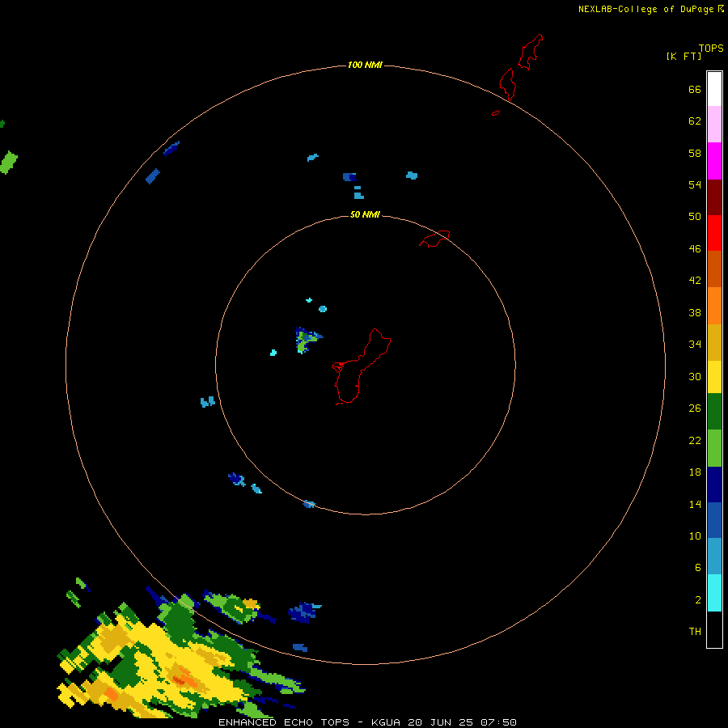Viewport: 728px width, 728px height.
Task: Click the '10' legend value
Action: click(695, 536)
